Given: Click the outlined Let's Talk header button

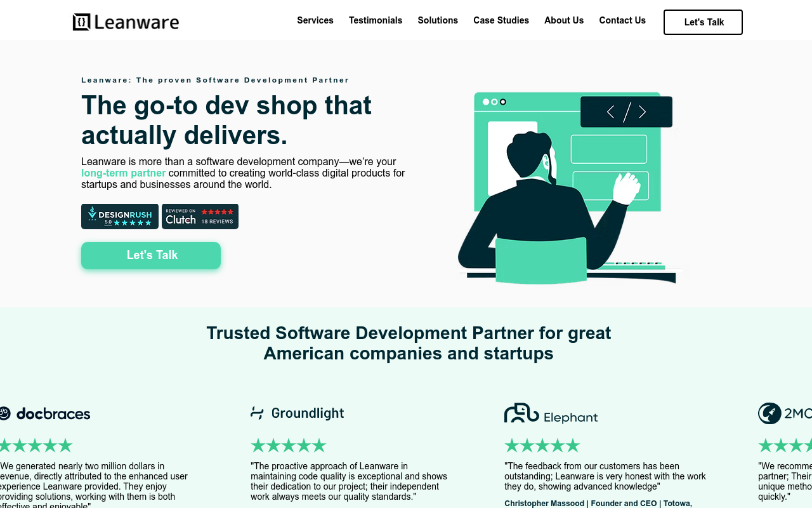Looking at the screenshot, I should [x=703, y=22].
